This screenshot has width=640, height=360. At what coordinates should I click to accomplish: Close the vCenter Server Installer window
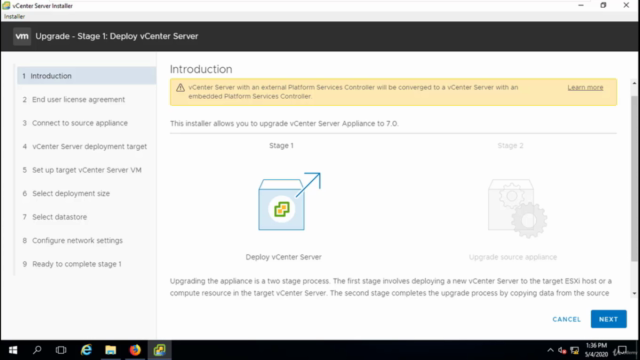[x=626, y=6]
